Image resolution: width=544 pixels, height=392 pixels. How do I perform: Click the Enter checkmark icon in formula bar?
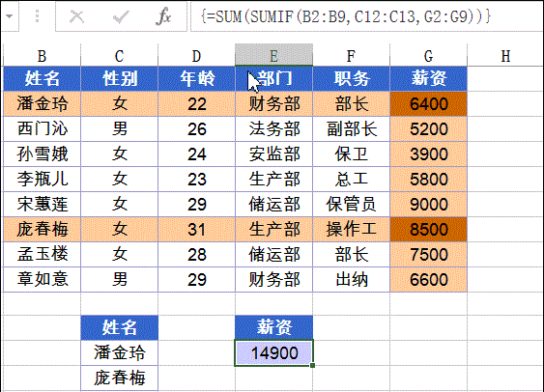tap(121, 16)
